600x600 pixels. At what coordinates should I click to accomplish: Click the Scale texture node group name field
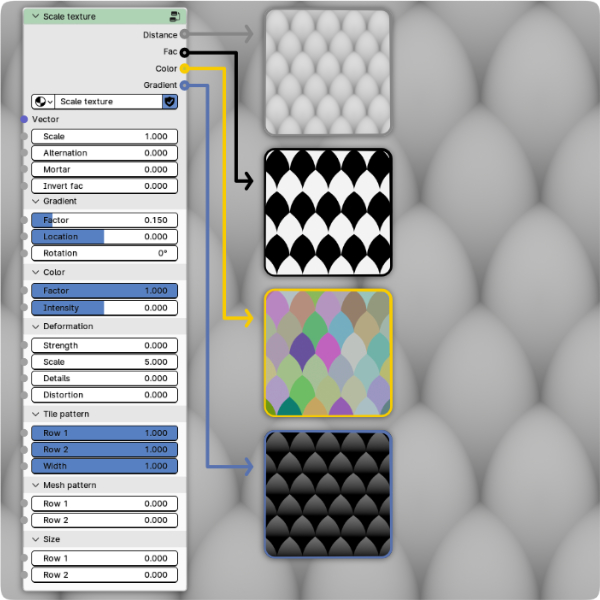point(108,102)
